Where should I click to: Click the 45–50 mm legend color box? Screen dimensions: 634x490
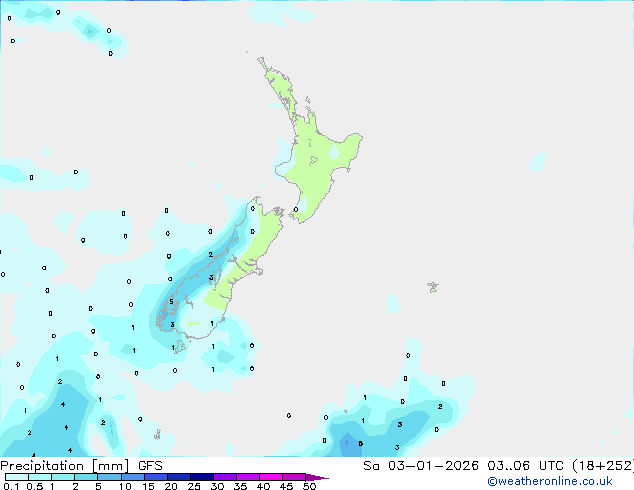coord(294,477)
